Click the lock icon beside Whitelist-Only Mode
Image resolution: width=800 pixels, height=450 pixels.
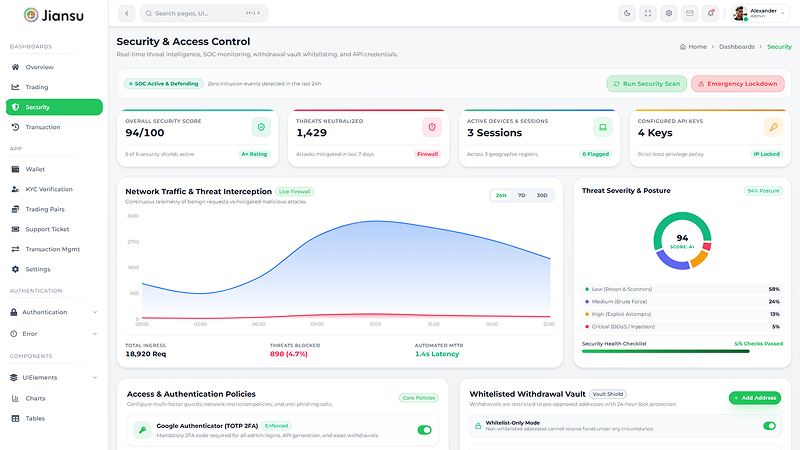click(478, 426)
